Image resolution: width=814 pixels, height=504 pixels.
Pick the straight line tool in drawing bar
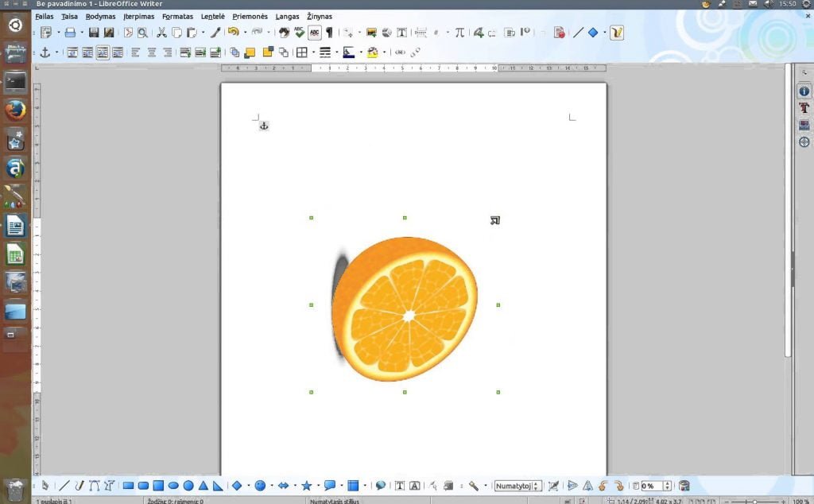tap(64, 486)
